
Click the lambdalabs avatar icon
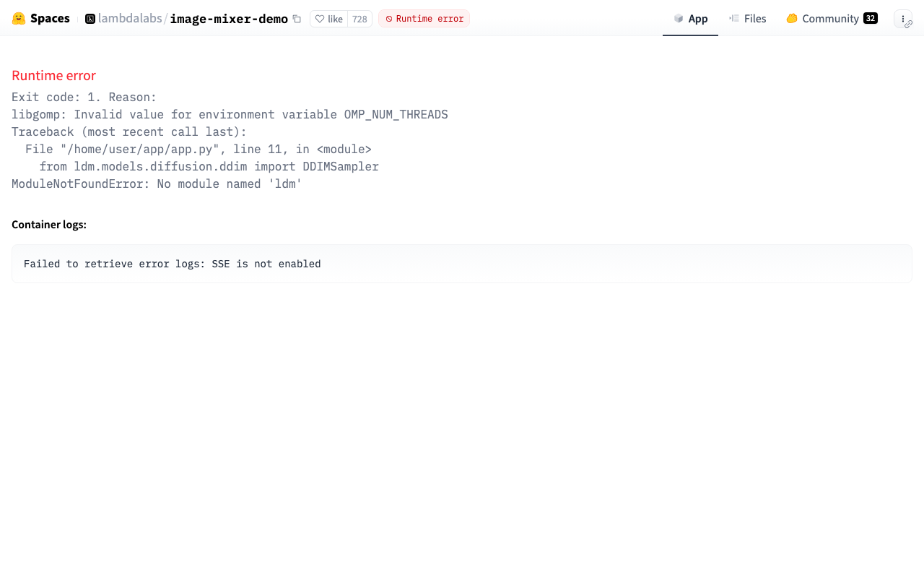coord(90,19)
